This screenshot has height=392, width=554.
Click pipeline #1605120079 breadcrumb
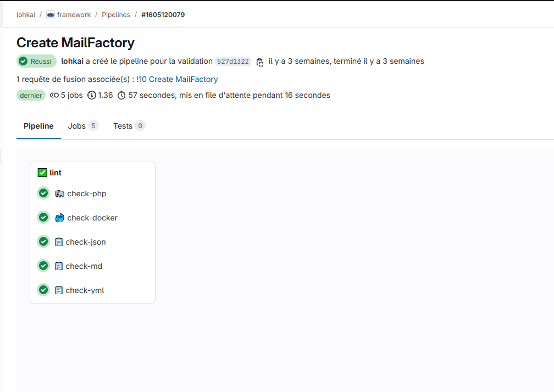163,15
